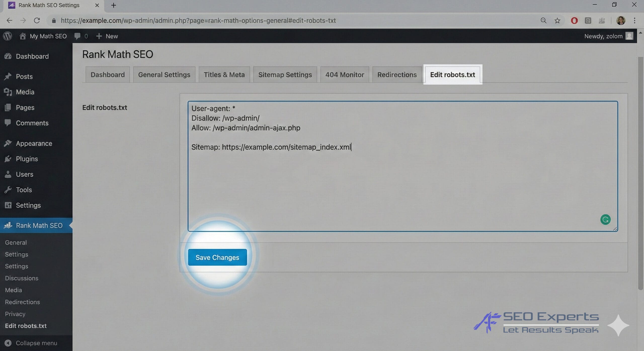Expand the Rank Math SEO menu arrow

pos(71,225)
